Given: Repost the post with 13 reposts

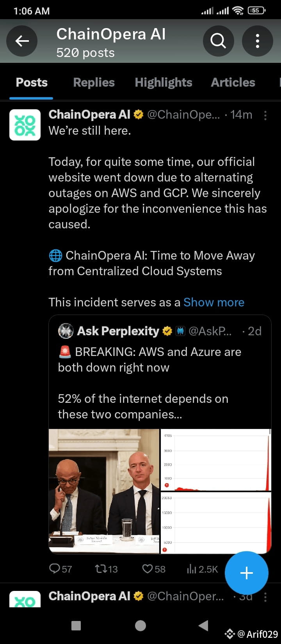Looking at the screenshot, I should click(107, 569).
